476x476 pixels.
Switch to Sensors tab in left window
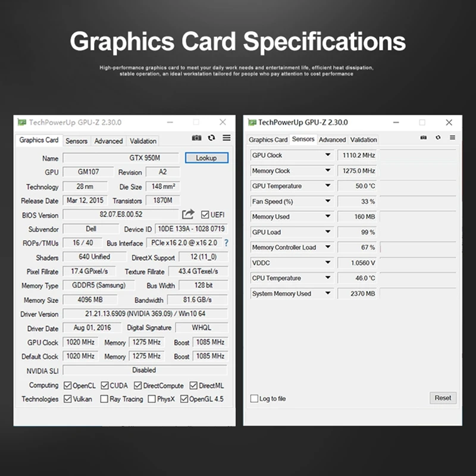77,141
